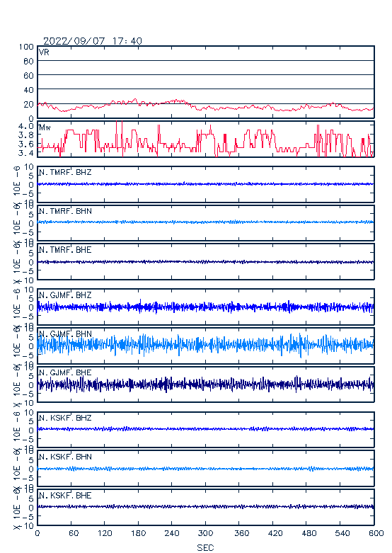Screen dimensions: 392x553
Task: Select the N.TMRF.BHE trace label
Action: pos(65,250)
